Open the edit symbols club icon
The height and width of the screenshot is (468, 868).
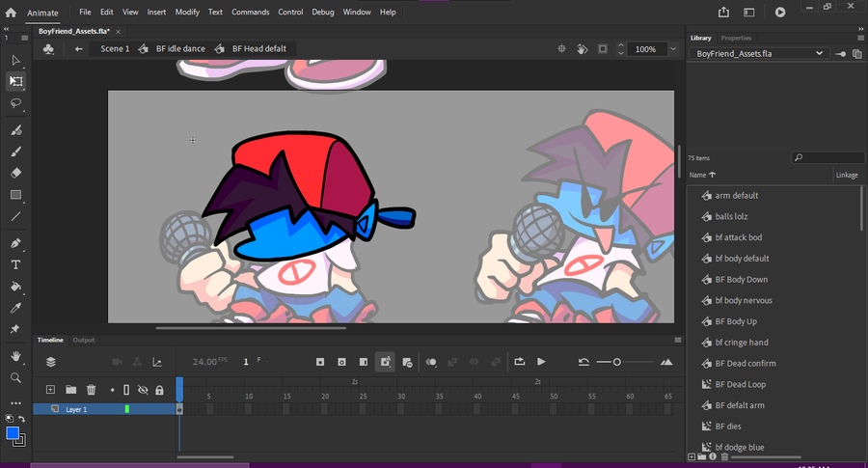49,49
